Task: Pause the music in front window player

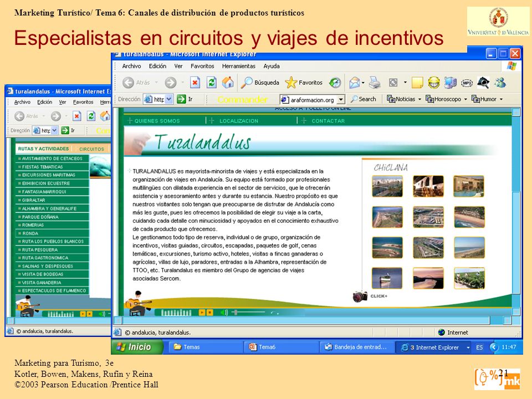Action: click(x=202, y=312)
